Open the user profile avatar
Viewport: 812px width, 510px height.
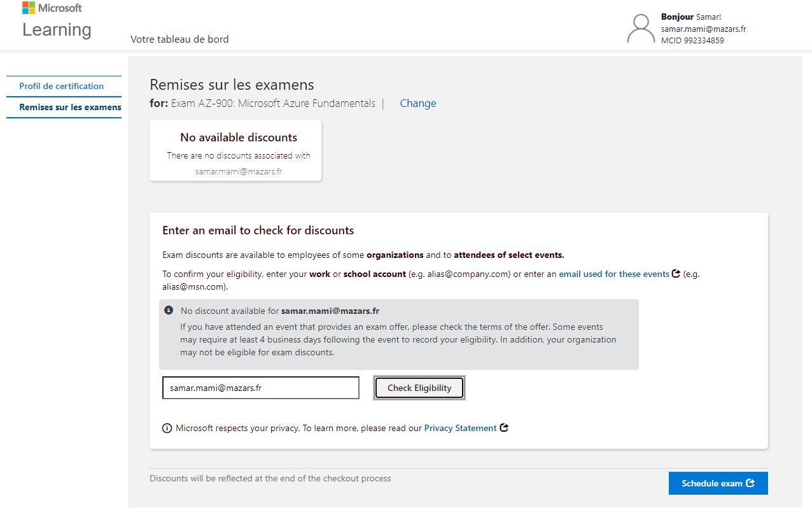(x=641, y=29)
